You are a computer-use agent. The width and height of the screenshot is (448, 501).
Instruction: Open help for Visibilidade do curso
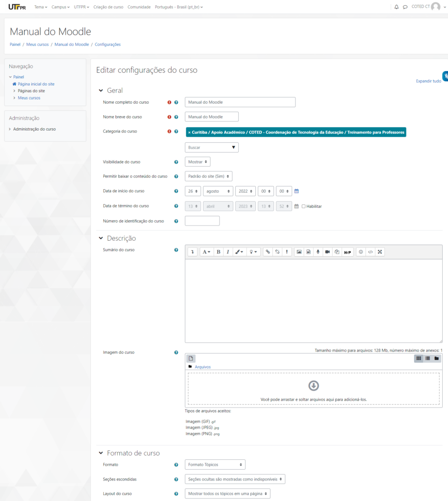pos(176,162)
